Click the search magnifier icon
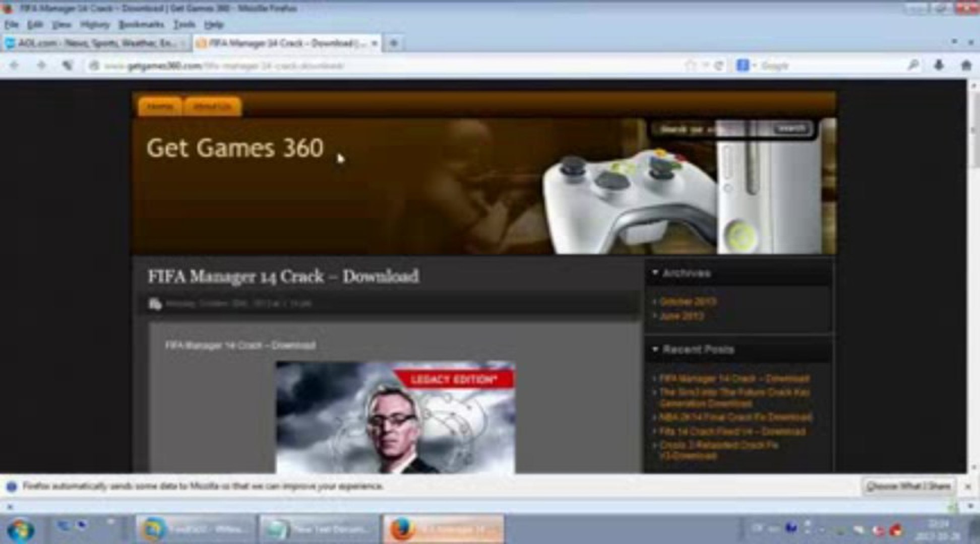Viewport: 980px width, 544px height. [x=913, y=65]
